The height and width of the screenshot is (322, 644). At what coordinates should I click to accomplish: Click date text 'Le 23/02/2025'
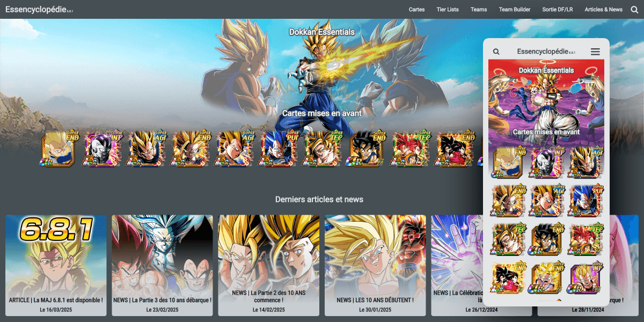coord(162,310)
